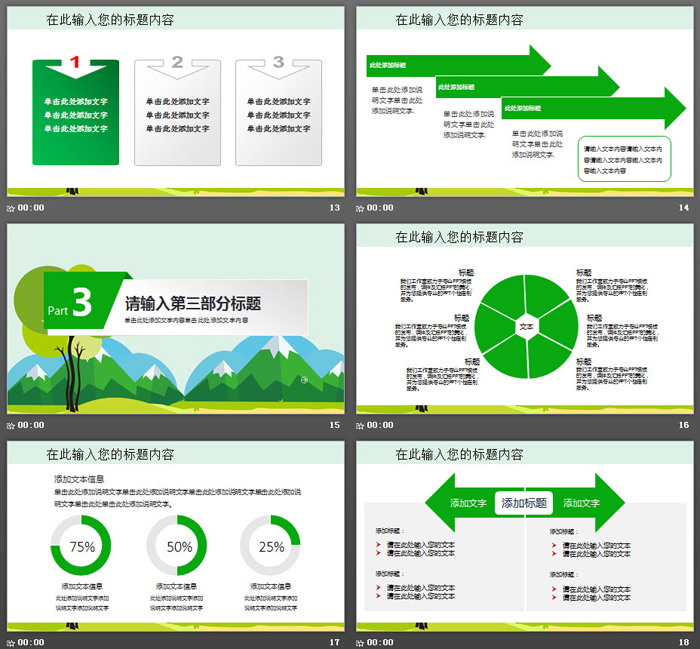Click the transition star icon under slide 18

tap(361, 642)
